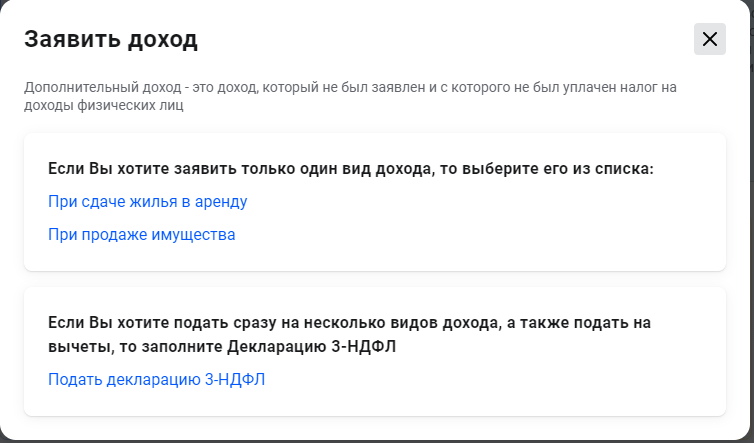
Task: Click the Дополнительный доход description text
Action: pyautogui.click(x=350, y=96)
